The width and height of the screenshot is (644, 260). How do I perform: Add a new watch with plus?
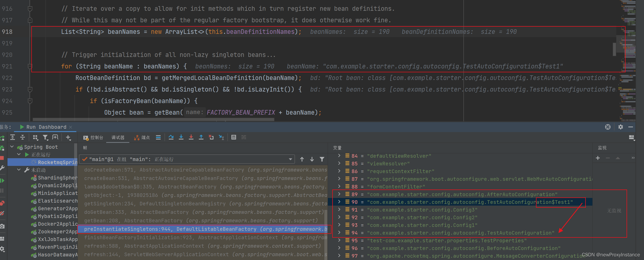click(598, 158)
